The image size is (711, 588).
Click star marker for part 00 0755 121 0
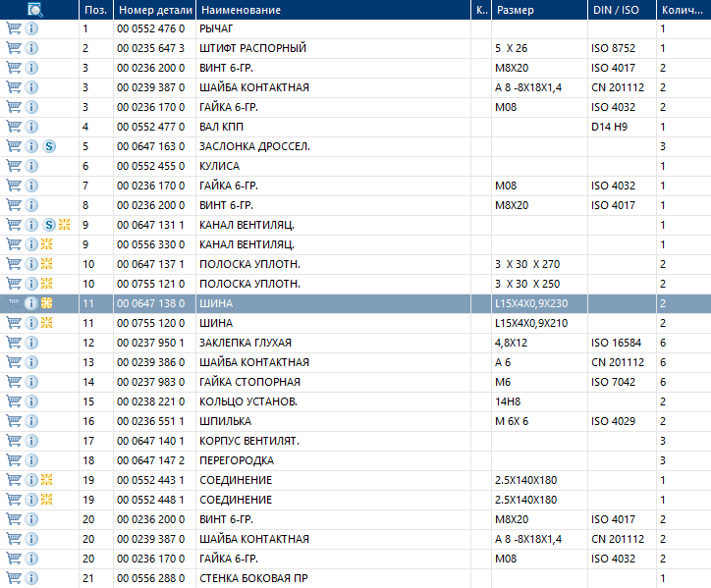pyautogui.click(x=47, y=284)
